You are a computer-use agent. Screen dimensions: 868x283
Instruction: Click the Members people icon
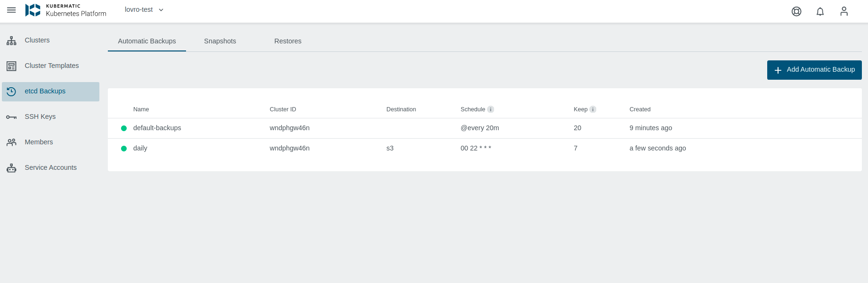click(11, 142)
